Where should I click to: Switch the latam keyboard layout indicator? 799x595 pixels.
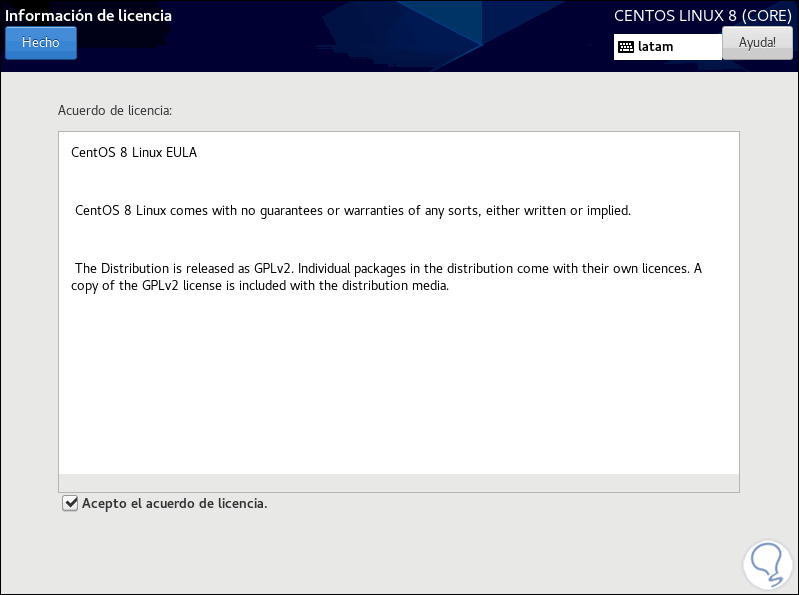point(667,47)
